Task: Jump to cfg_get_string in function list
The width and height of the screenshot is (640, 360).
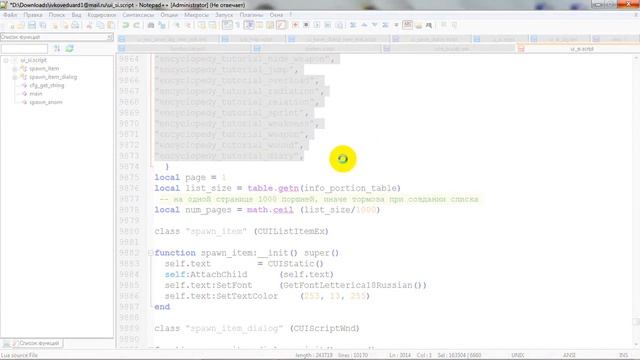Action: (47, 85)
